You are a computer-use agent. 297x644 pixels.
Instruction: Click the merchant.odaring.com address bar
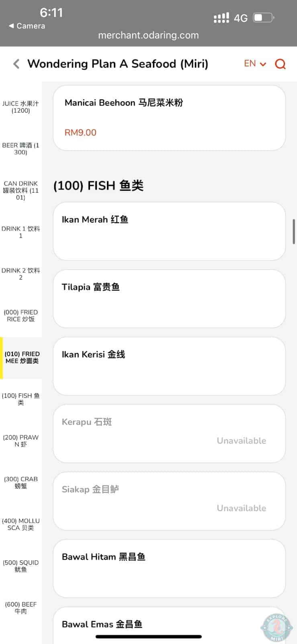[x=148, y=35]
